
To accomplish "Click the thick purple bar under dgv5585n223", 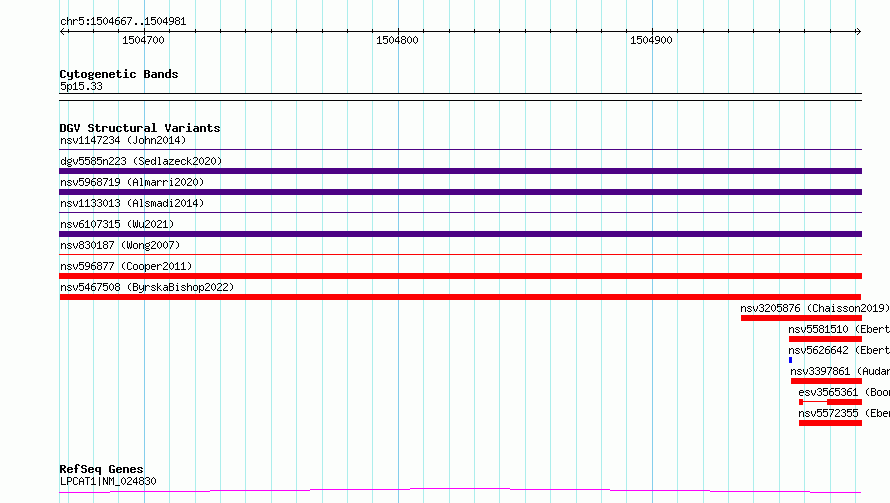I will tap(460, 171).
